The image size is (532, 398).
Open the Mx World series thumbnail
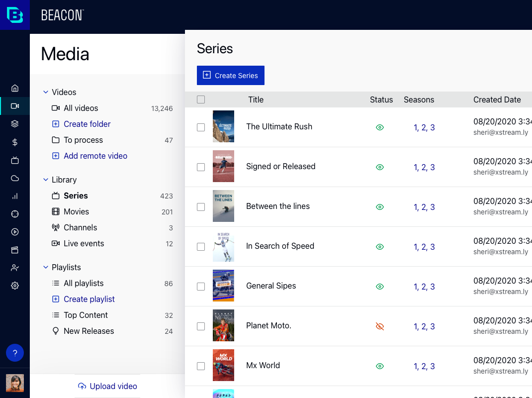click(223, 365)
